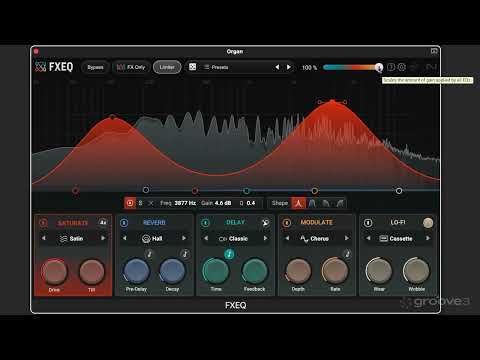Switch to next Saturate type after Satin
Image resolution: width=480 pixels, height=360 pixels.
tap(103, 238)
